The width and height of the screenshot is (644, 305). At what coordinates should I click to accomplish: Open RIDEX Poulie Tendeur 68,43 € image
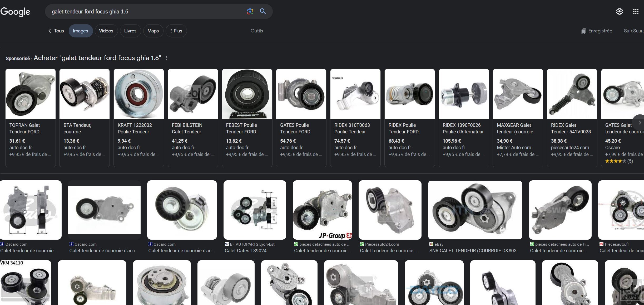click(x=410, y=94)
